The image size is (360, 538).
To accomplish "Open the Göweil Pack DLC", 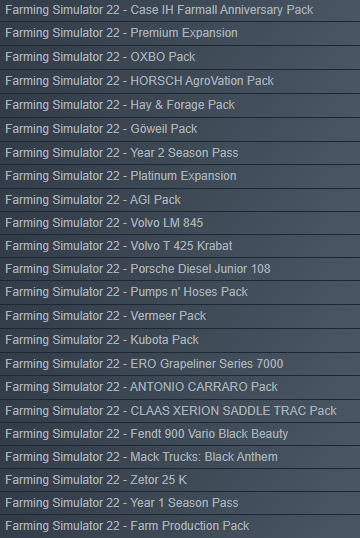I will (180, 129).
